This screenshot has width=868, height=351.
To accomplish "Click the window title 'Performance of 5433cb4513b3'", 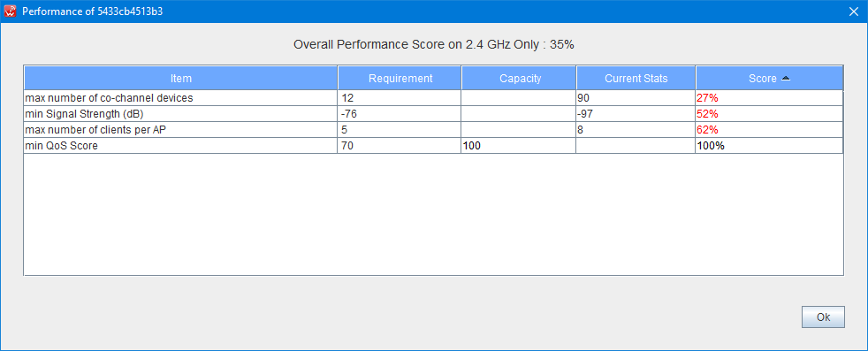I will click(93, 11).
